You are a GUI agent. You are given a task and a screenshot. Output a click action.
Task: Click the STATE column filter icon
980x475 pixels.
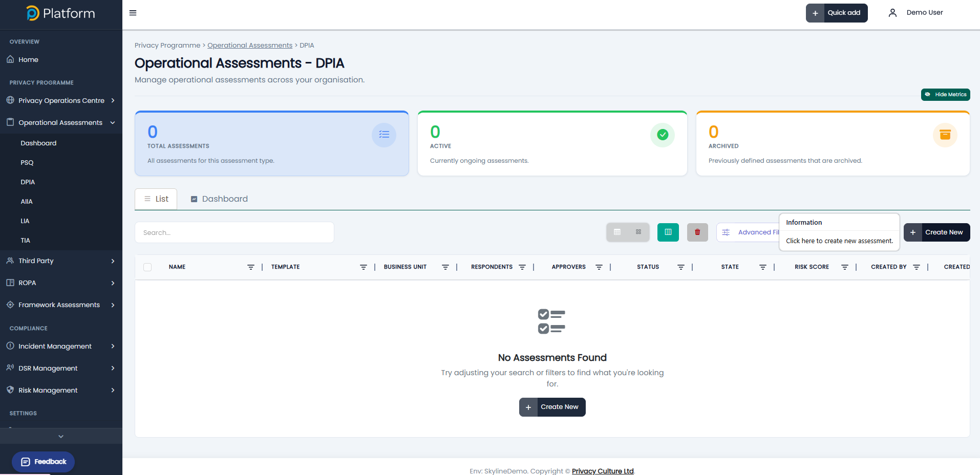click(763, 267)
